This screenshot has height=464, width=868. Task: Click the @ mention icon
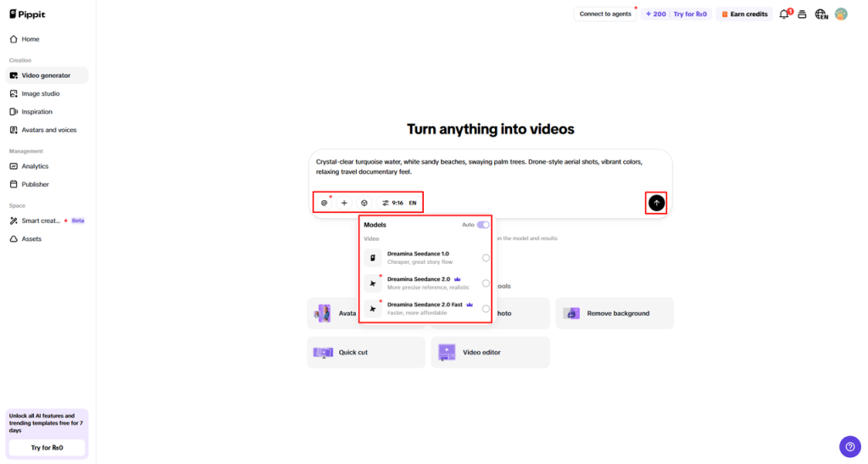(325, 203)
